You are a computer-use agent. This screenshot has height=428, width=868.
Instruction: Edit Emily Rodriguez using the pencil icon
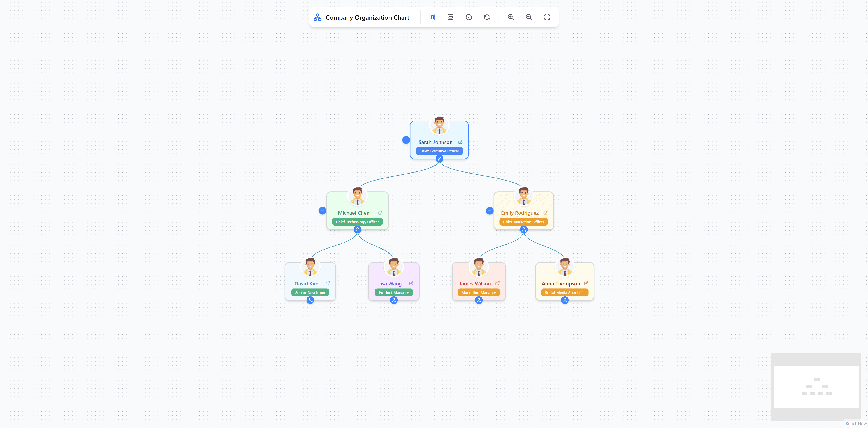[x=545, y=212]
